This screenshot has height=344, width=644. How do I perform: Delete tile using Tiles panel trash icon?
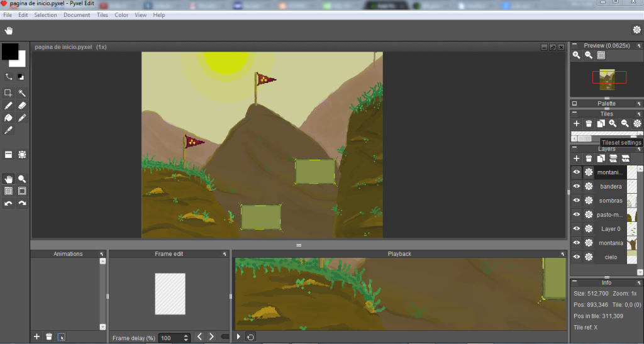[589, 123]
